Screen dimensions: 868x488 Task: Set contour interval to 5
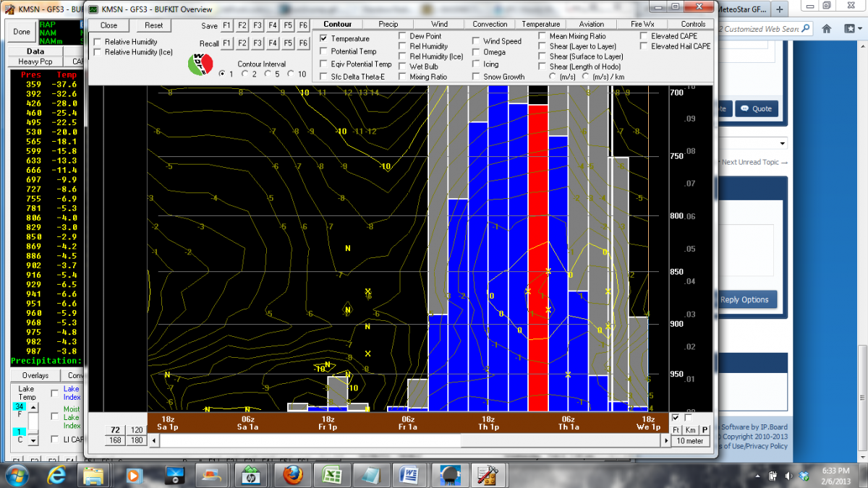[x=268, y=74]
